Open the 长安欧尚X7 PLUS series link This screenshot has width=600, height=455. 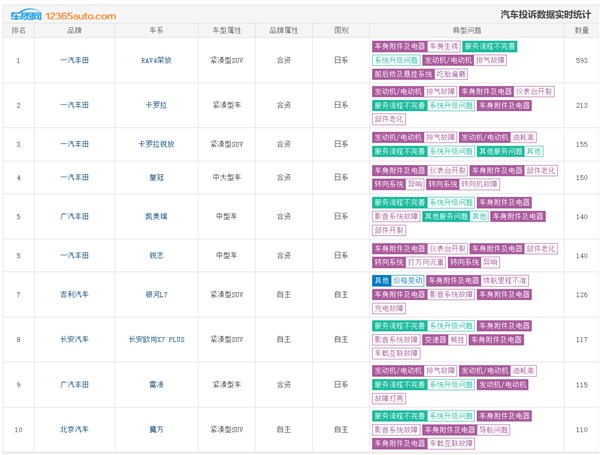pos(156,340)
